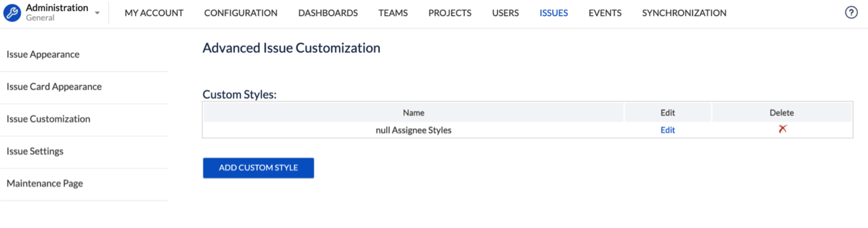The width and height of the screenshot is (868, 228).
Task: Open the Dashboards section
Action: tap(328, 13)
